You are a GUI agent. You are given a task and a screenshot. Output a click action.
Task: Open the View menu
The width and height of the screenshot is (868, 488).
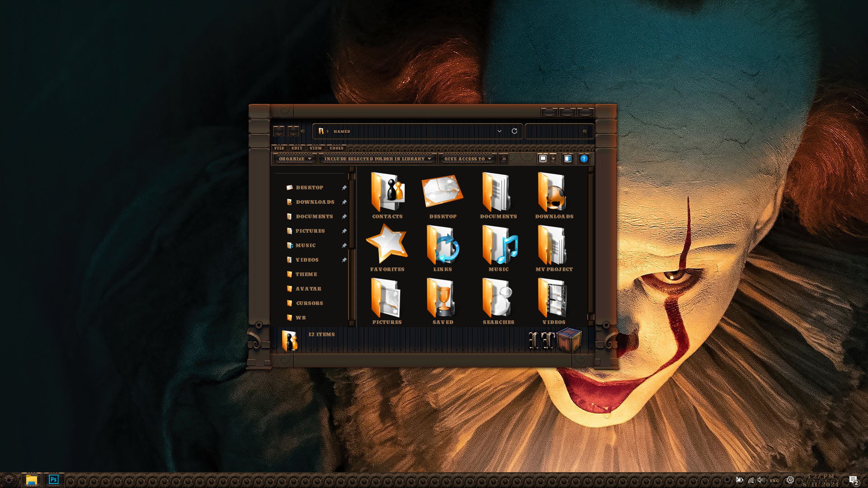point(316,148)
